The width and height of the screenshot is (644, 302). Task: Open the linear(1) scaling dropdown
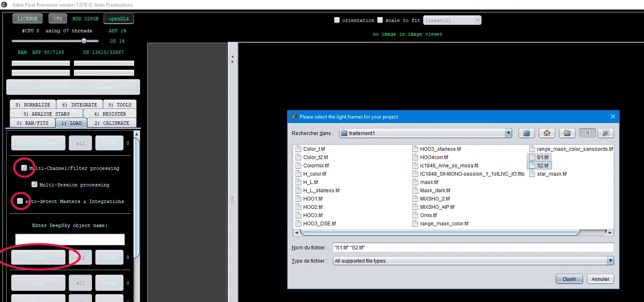coord(452,20)
